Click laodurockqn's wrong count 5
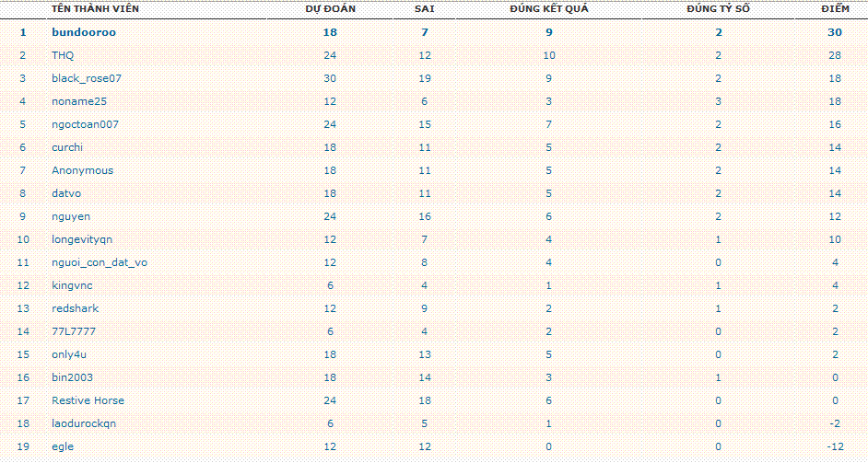Screen dimensions: 868x463 pos(425,423)
